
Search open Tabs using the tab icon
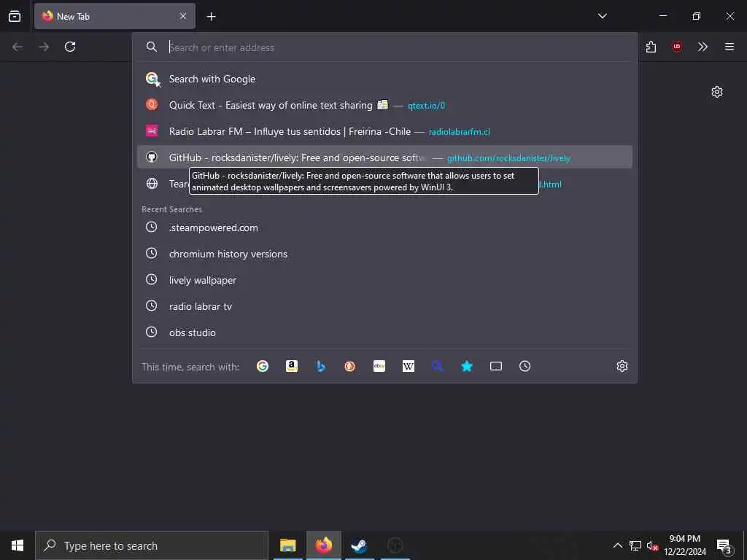tap(496, 366)
